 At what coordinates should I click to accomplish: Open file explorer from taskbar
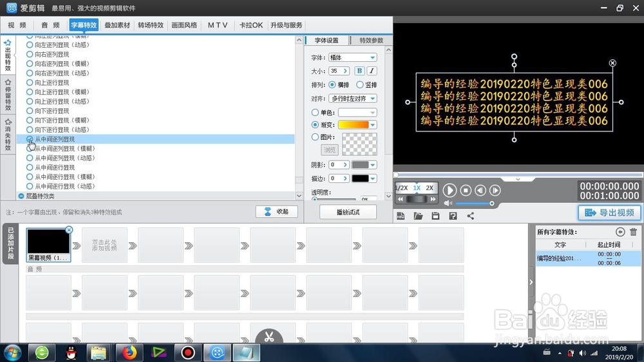(x=99, y=352)
